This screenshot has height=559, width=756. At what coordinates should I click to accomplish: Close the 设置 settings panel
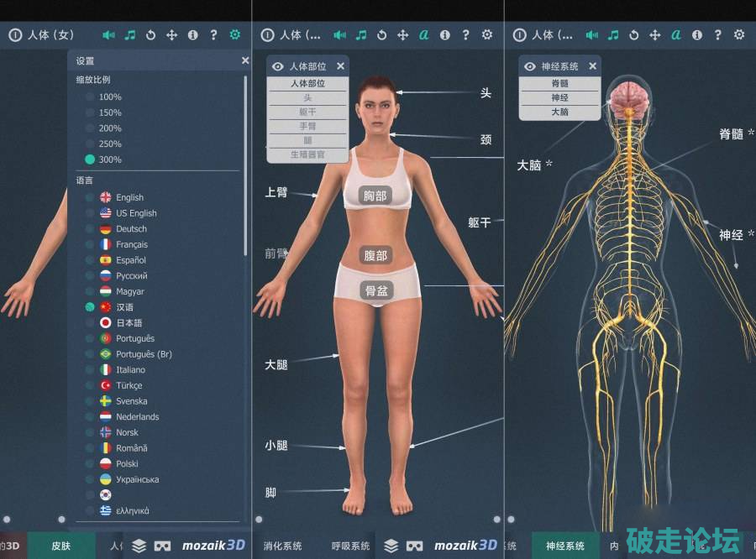click(244, 60)
